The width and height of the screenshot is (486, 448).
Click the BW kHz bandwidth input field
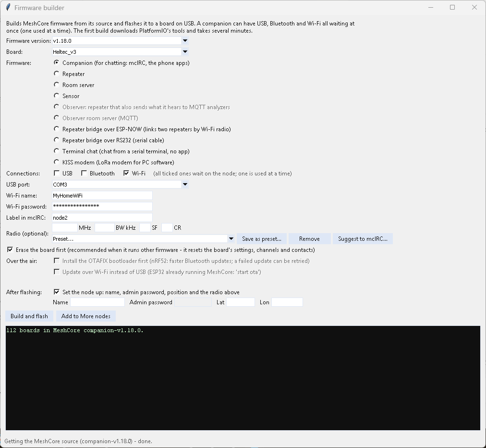105,228
